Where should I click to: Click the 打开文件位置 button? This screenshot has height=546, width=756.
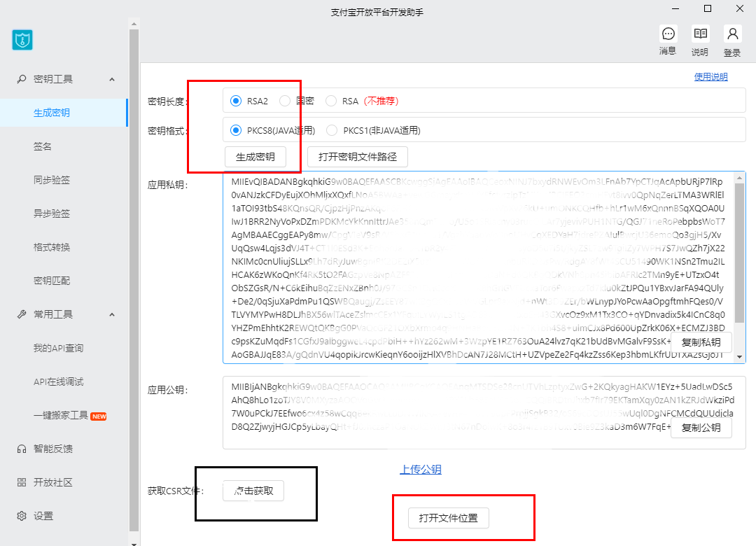click(449, 518)
